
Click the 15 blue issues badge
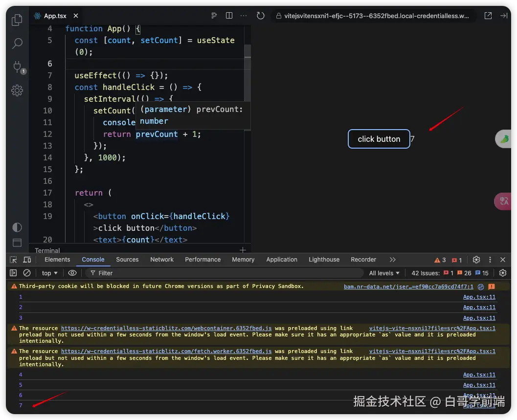click(x=482, y=273)
